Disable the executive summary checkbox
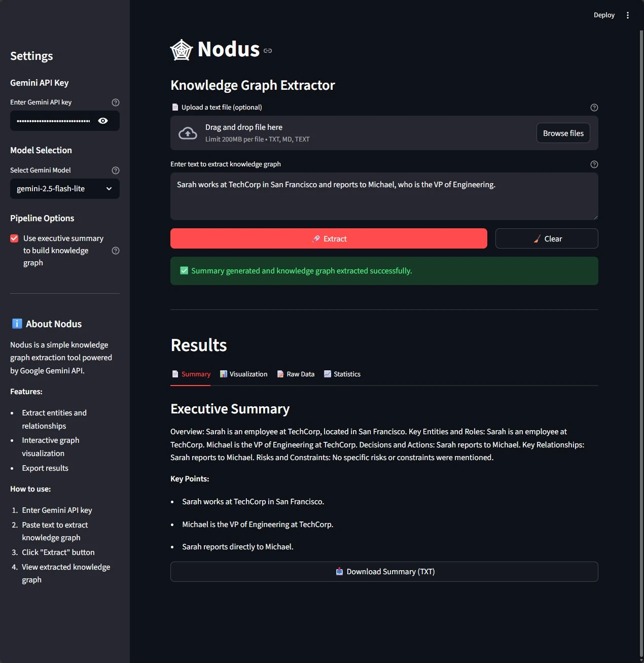This screenshot has height=663, width=644. [x=14, y=238]
